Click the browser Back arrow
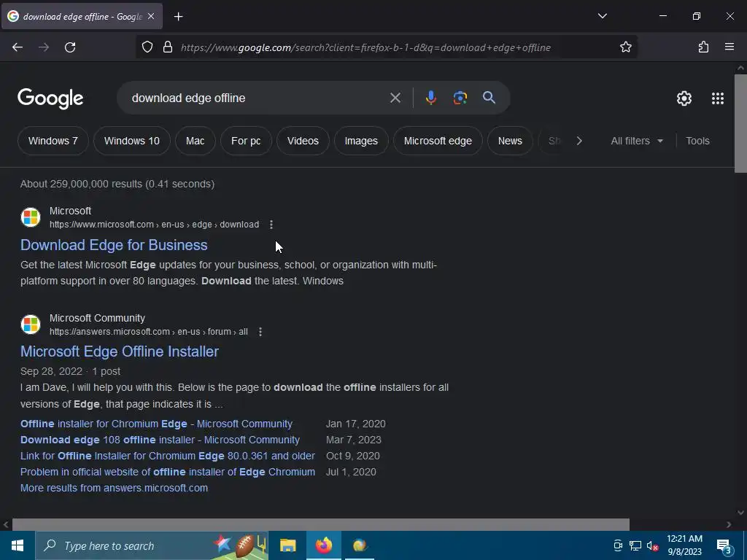 [x=18, y=47]
